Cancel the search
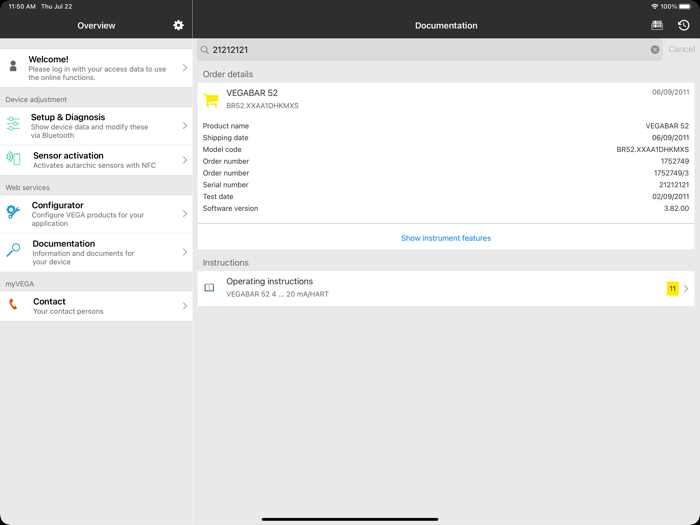Screen dimensions: 700x525 coord(681,49)
